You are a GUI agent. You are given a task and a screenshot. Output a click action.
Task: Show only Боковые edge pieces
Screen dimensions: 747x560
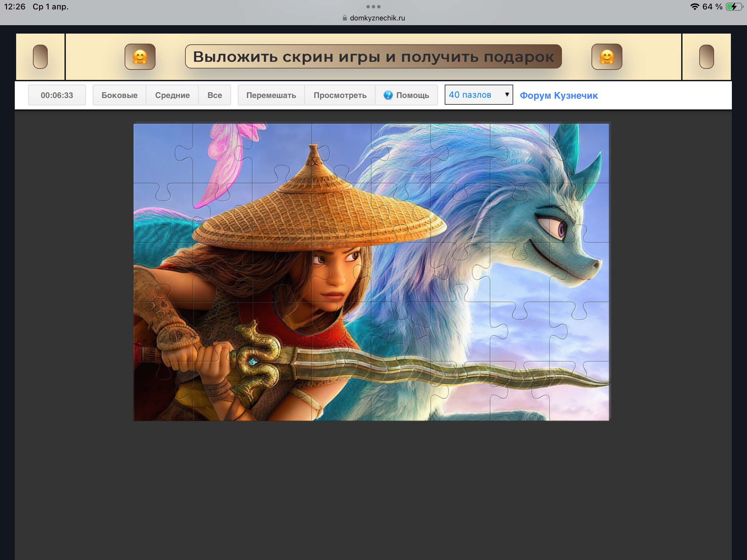pyautogui.click(x=120, y=95)
